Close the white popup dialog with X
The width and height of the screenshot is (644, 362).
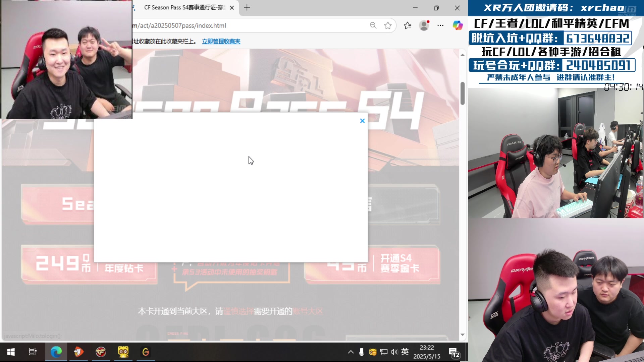click(362, 121)
